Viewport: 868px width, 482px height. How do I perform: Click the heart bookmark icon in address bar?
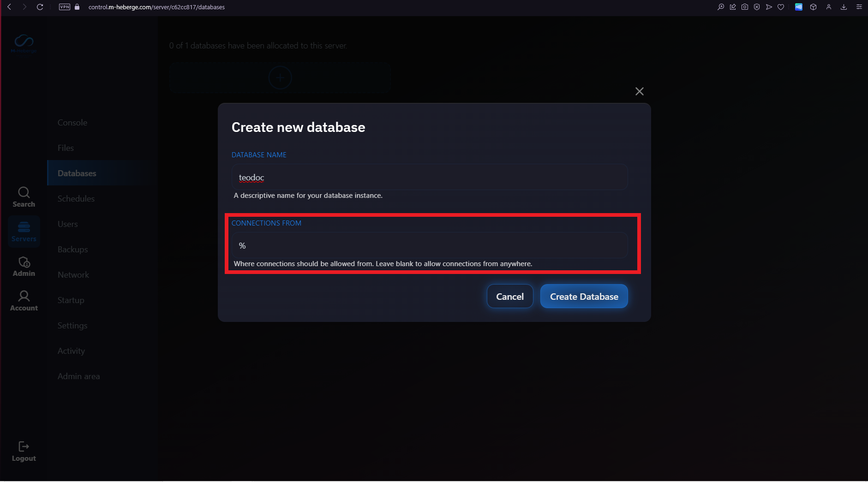[x=781, y=7]
